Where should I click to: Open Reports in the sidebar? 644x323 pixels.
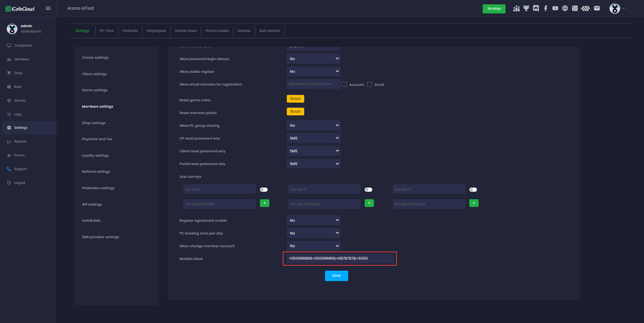(20, 142)
